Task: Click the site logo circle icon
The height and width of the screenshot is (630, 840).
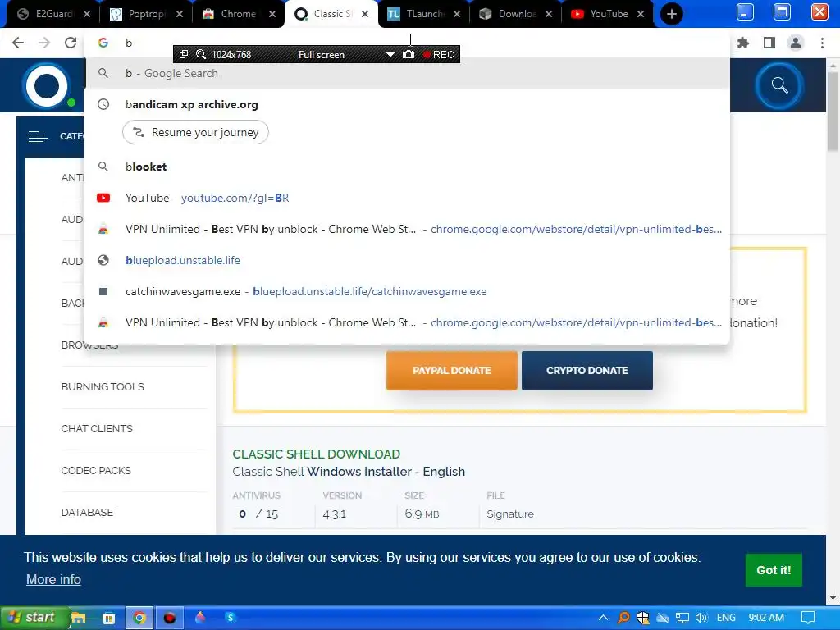Action: pos(47,85)
